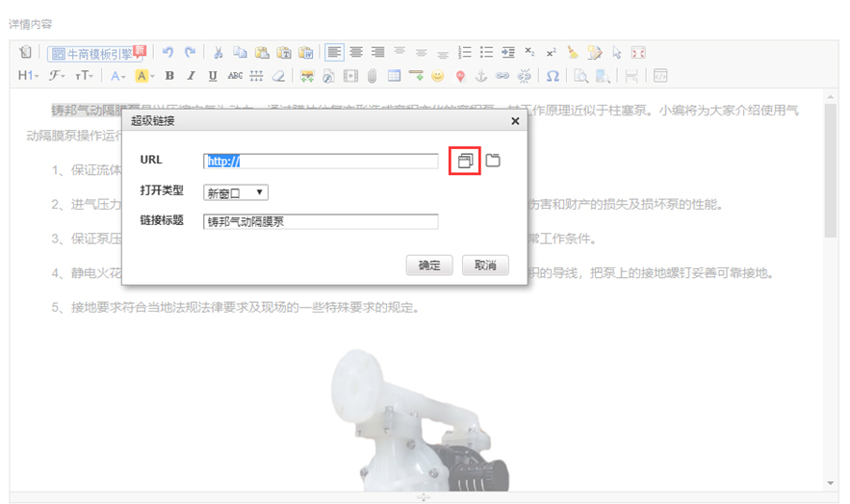Toggle italic formatting
This screenshot has height=504, width=850.
[191, 76]
